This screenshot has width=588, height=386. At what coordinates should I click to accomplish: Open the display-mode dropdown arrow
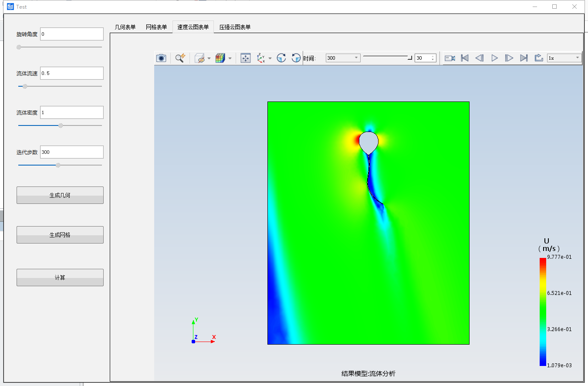209,58
